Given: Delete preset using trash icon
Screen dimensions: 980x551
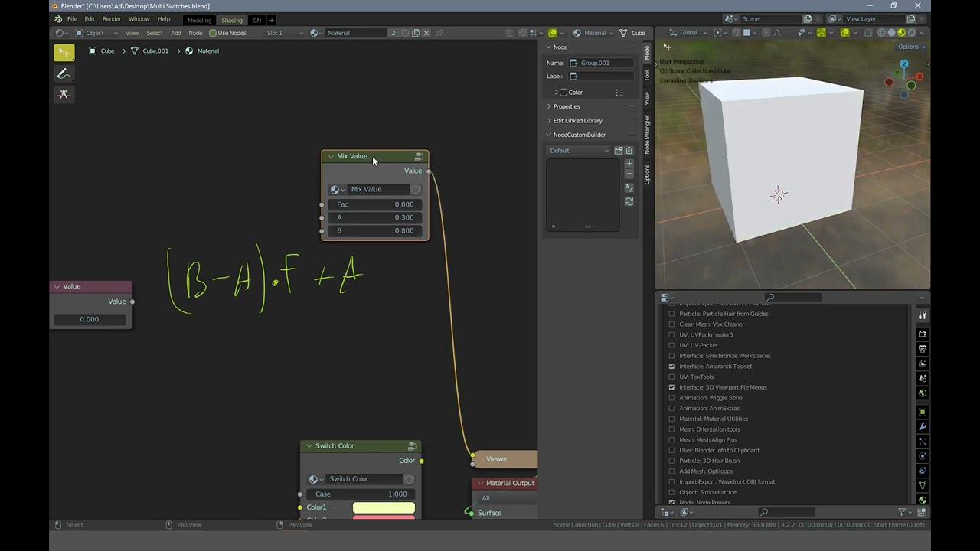Looking at the screenshot, I should click(x=629, y=151).
